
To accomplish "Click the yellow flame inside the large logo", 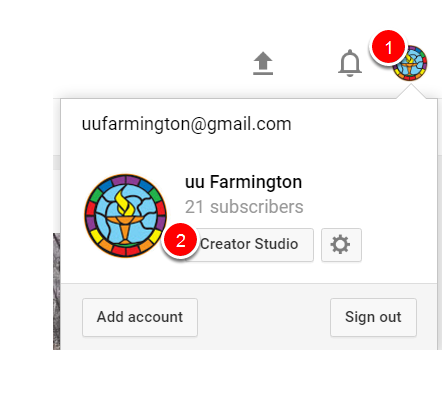I will click(x=125, y=202).
